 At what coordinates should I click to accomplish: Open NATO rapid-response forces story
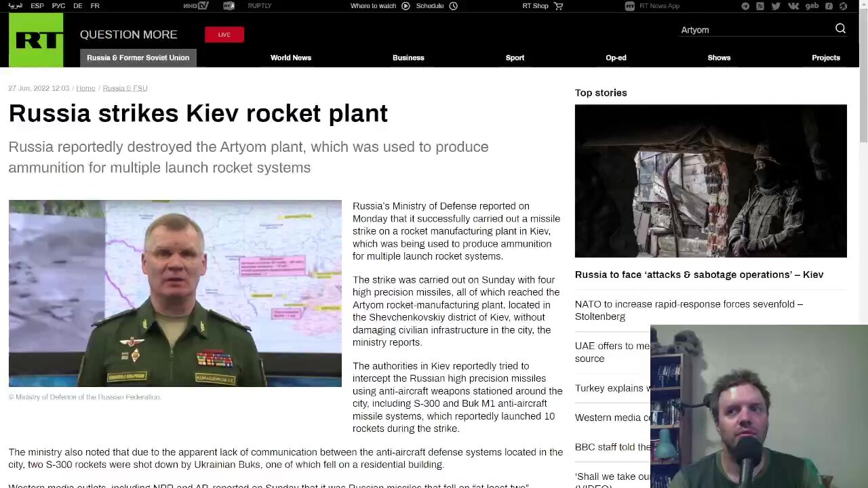point(689,310)
